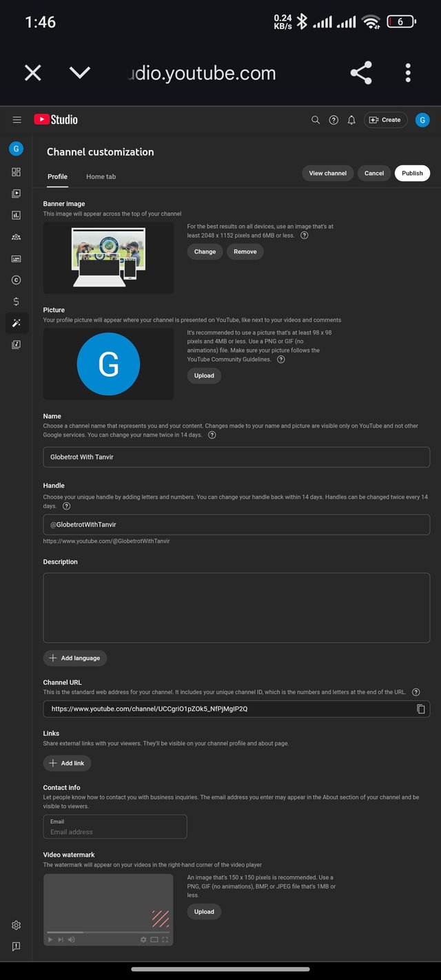Tap the studio.youtube.com address text
The height and width of the screenshot is (980, 441).
point(202,73)
